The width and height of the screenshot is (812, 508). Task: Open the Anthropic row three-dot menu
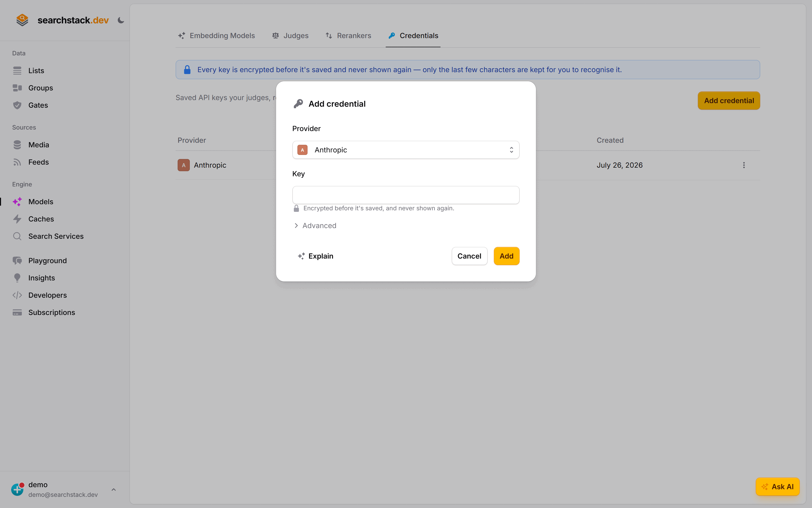point(744,165)
